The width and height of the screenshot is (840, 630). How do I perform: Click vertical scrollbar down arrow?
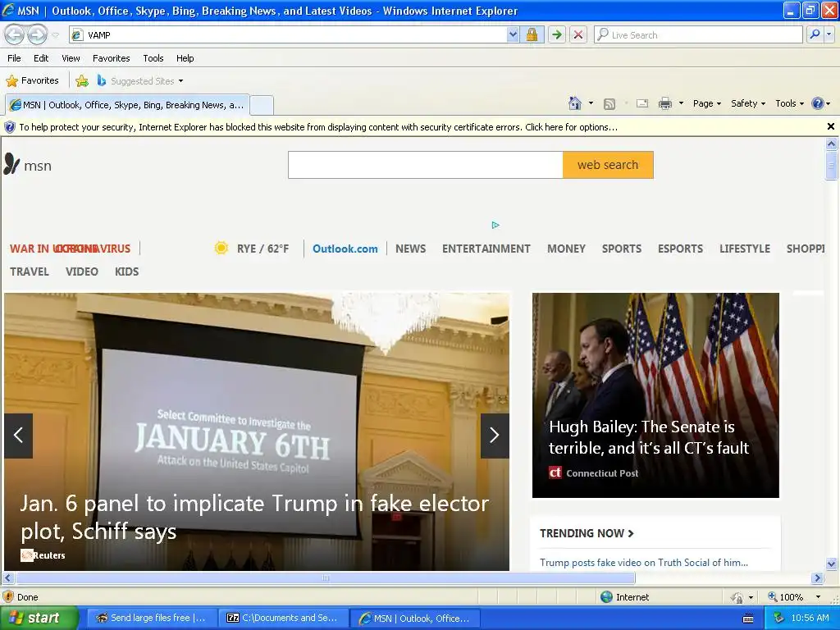coord(831,563)
